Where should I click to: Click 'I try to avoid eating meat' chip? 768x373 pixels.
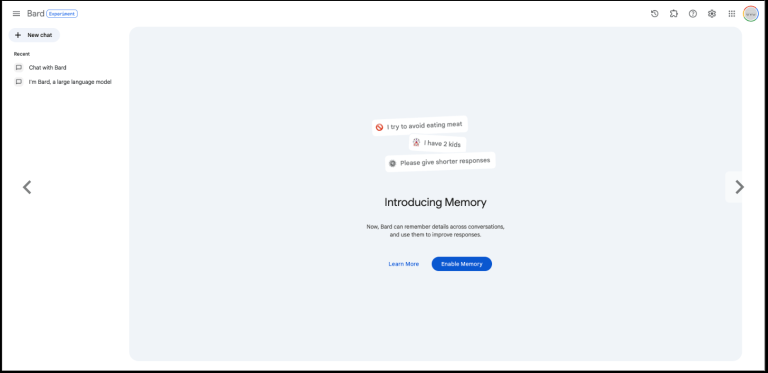point(420,126)
